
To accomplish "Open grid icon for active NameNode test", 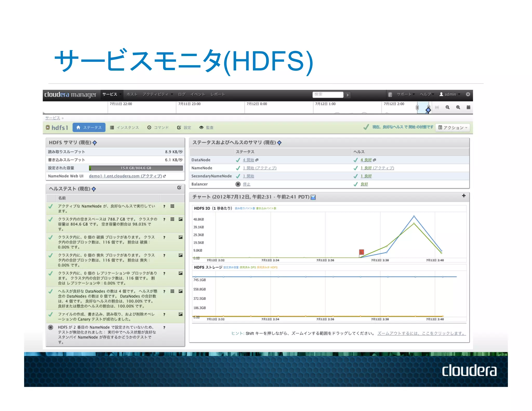I will tap(172, 206).
